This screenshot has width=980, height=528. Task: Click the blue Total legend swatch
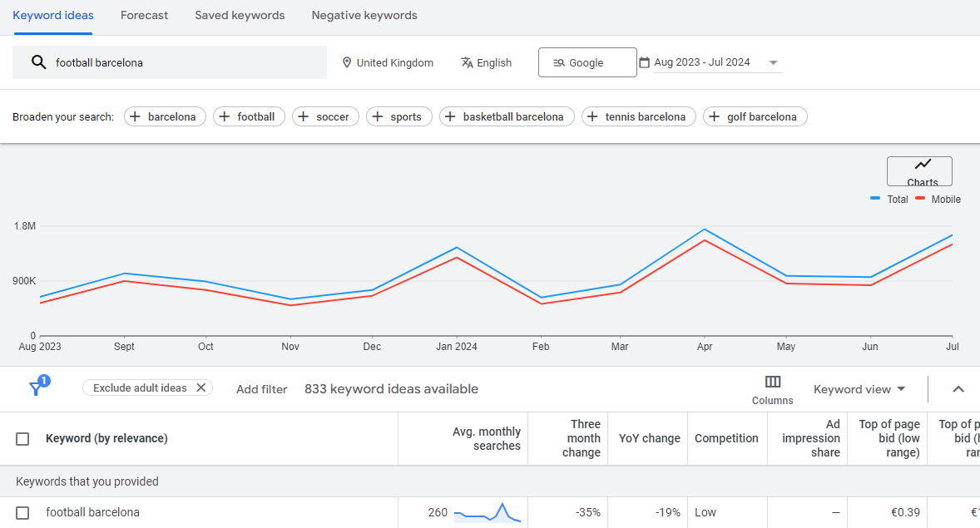[875, 199]
